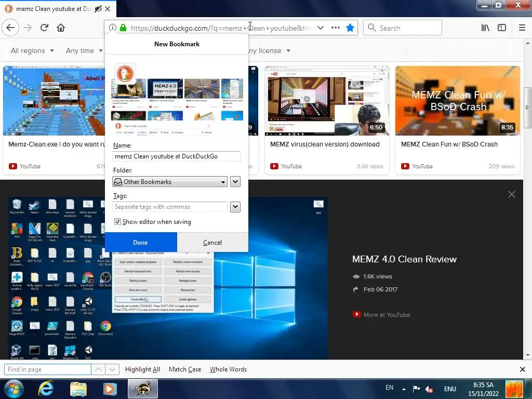Open the media player taskbar icon
The image size is (532, 399).
click(x=110, y=389)
